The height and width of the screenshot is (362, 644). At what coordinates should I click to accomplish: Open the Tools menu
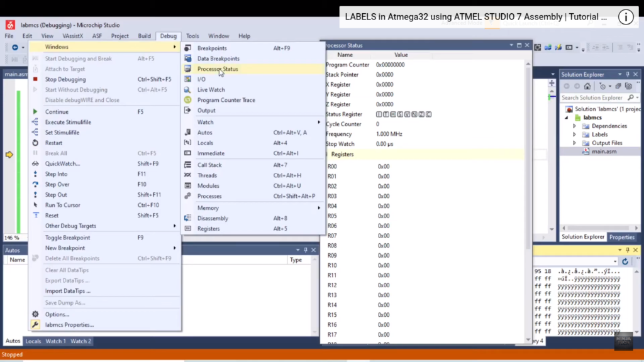192,36
